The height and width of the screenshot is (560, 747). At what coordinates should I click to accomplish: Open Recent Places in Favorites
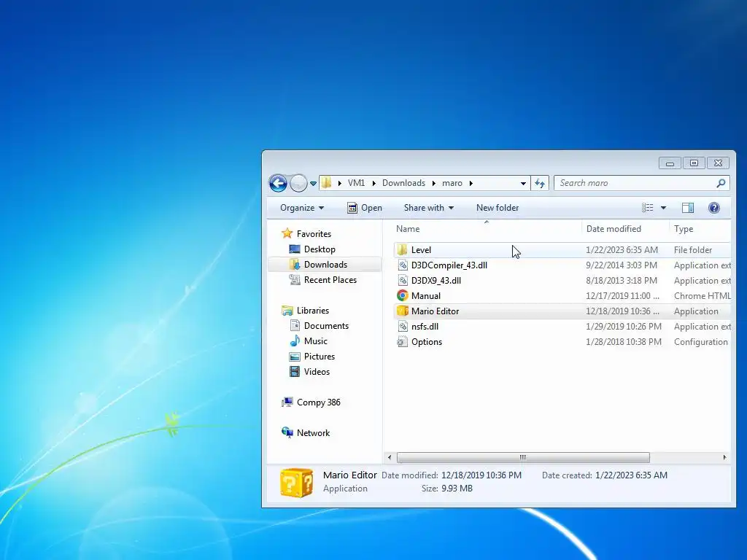[330, 279]
